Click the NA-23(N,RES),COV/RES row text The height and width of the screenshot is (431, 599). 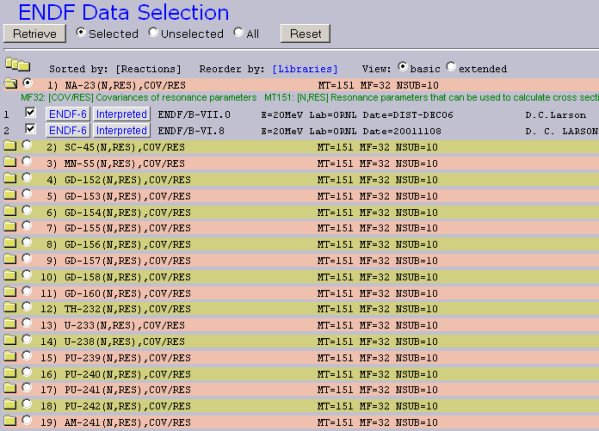pyautogui.click(x=125, y=85)
